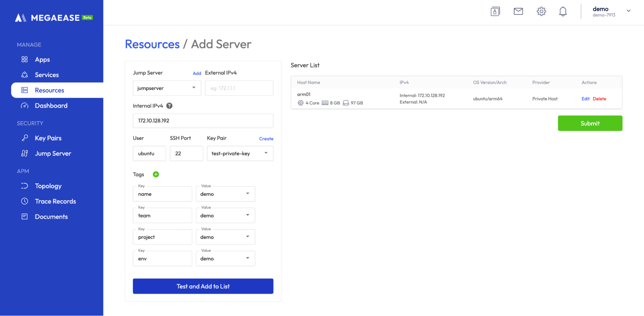The image size is (644, 316).
Task: Select the Key Pairs key icon
Action: point(24,138)
